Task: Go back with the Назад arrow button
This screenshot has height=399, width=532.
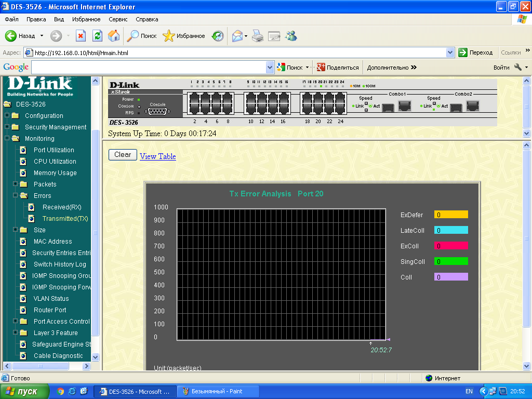Action: [20, 36]
